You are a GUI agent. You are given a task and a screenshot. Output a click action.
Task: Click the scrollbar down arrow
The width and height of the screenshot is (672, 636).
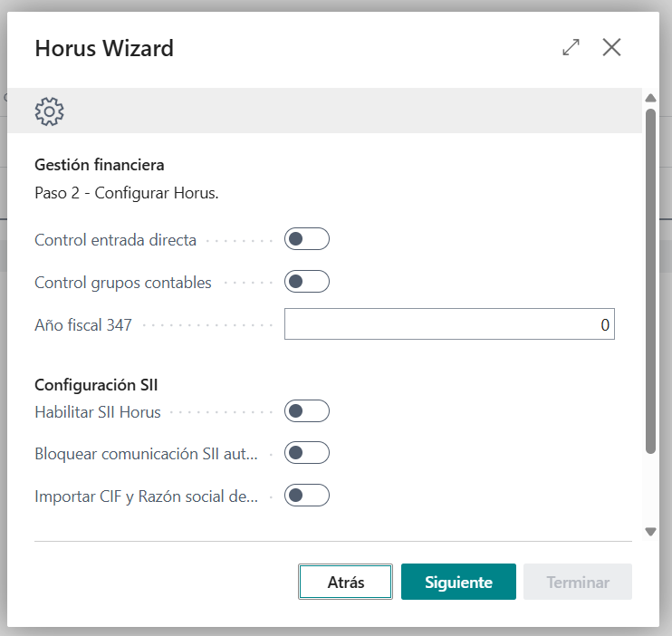tap(650, 532)
